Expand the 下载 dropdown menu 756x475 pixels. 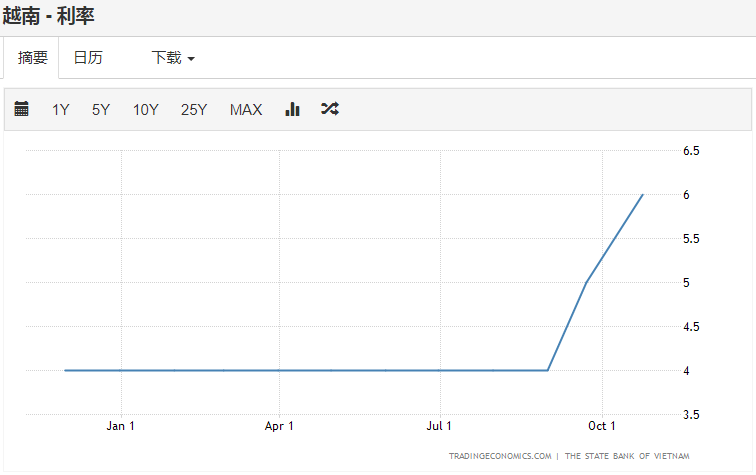tap(173, 58)
